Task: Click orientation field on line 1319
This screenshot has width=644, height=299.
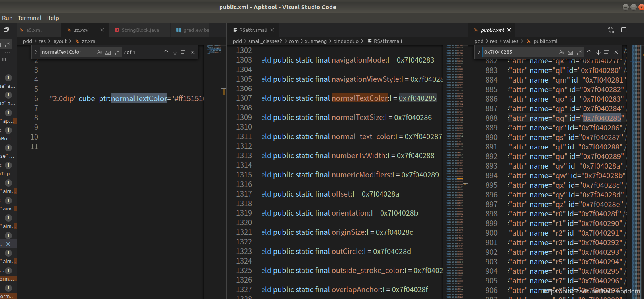Action: 351,213
